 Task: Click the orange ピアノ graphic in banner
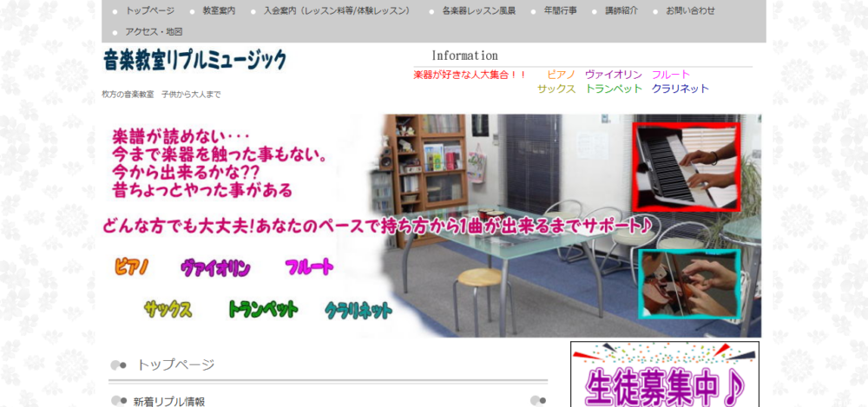(132, 267)
